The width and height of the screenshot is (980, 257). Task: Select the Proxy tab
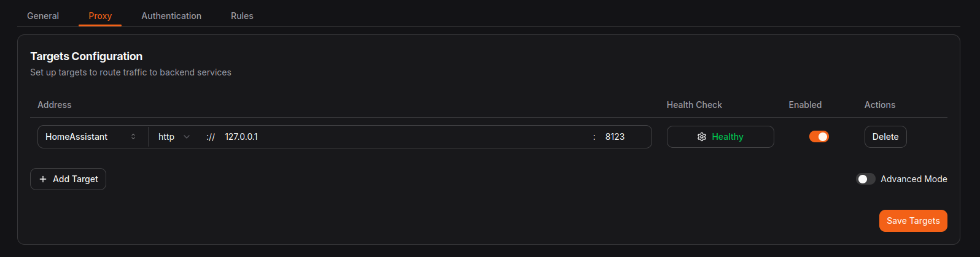100,16
